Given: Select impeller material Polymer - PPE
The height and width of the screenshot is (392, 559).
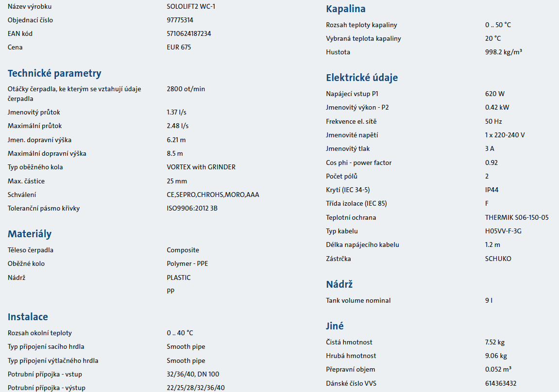Looking at the screenshot, I should click(x=187, y=264).
